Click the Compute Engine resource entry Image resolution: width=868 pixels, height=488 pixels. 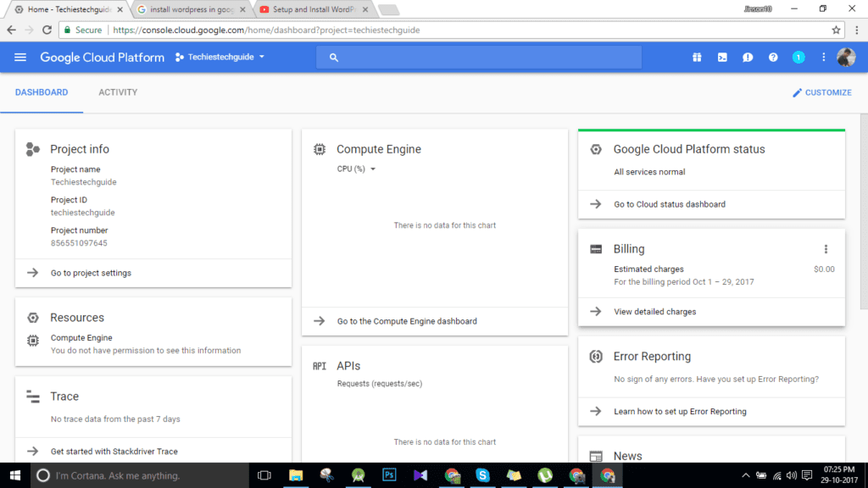pos(81,337)
